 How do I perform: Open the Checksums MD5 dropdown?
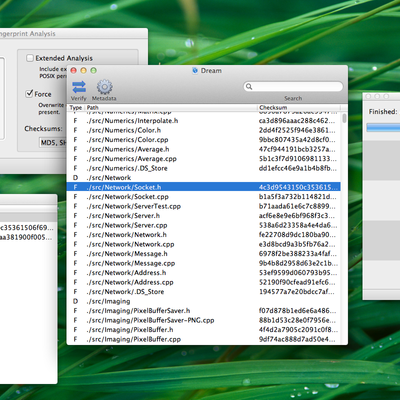coord(53,143)
